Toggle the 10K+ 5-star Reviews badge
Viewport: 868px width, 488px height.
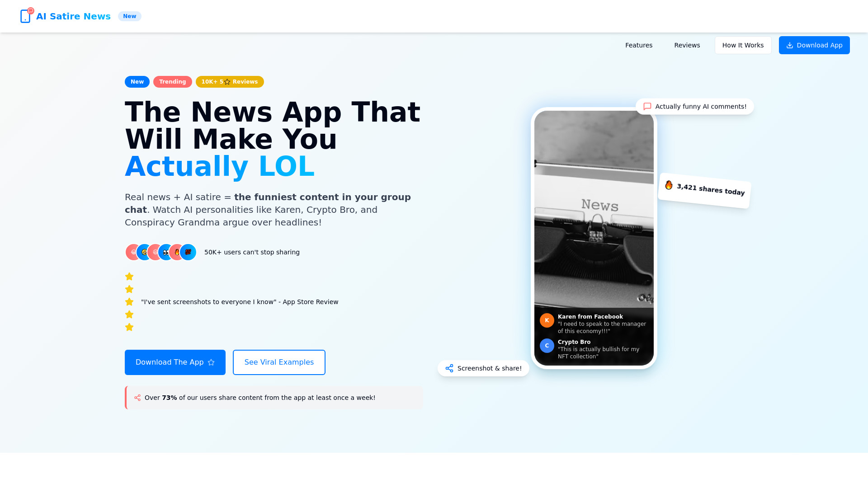[230, 82]
